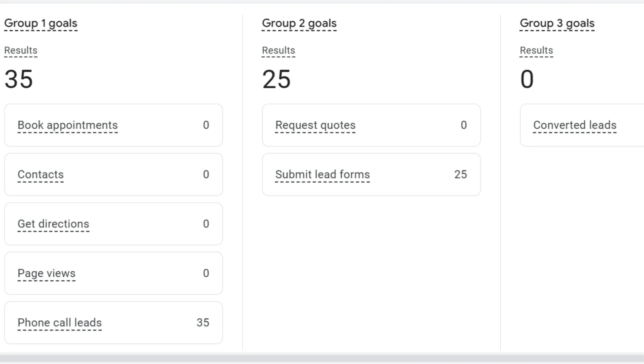
Task: Open the Submit lead forms goal card
Action: (371, 174)
